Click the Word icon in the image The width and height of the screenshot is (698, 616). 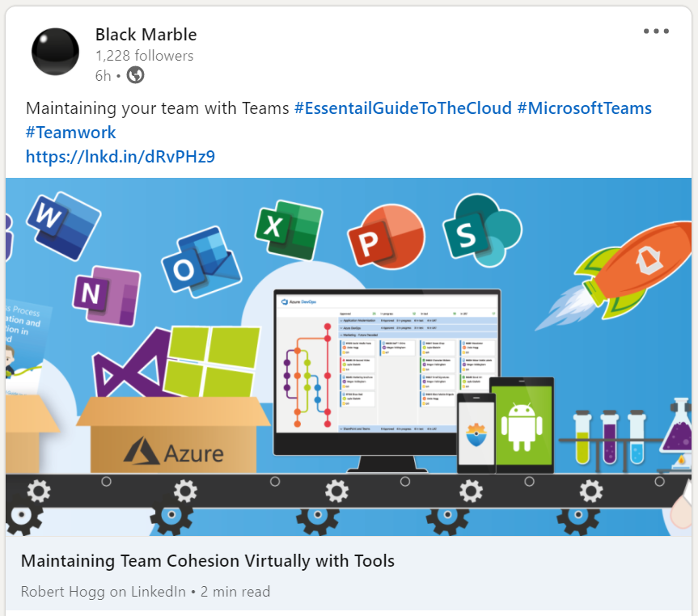tap(61, 224)
